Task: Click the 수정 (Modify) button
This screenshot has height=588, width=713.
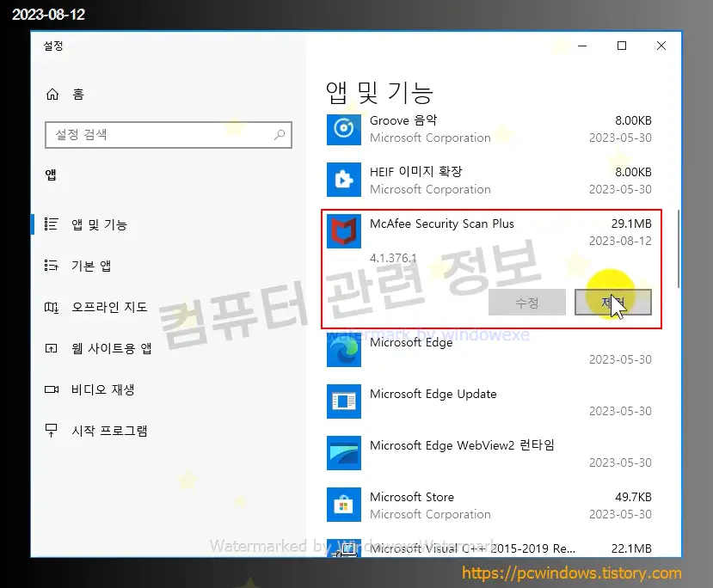Action: click(527, 303)
